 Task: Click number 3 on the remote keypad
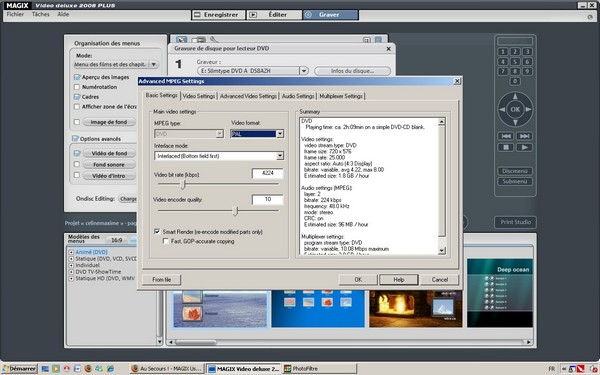527,51
